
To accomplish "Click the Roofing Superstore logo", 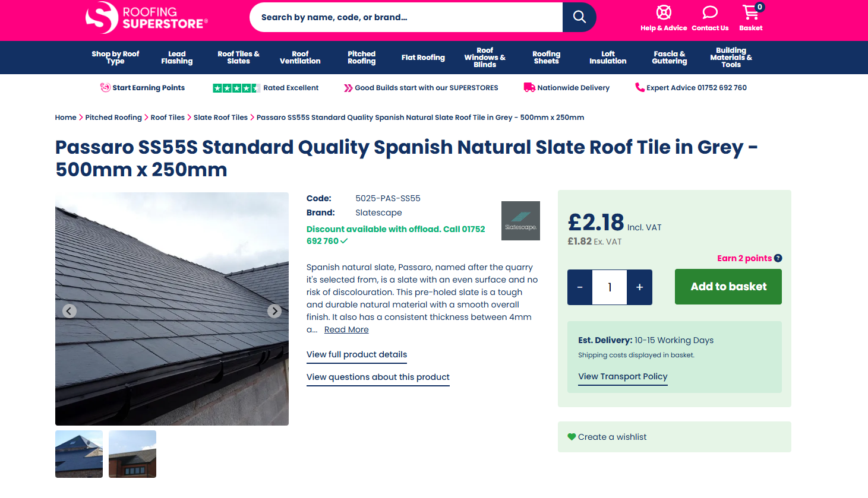I will tap(147, 18).
